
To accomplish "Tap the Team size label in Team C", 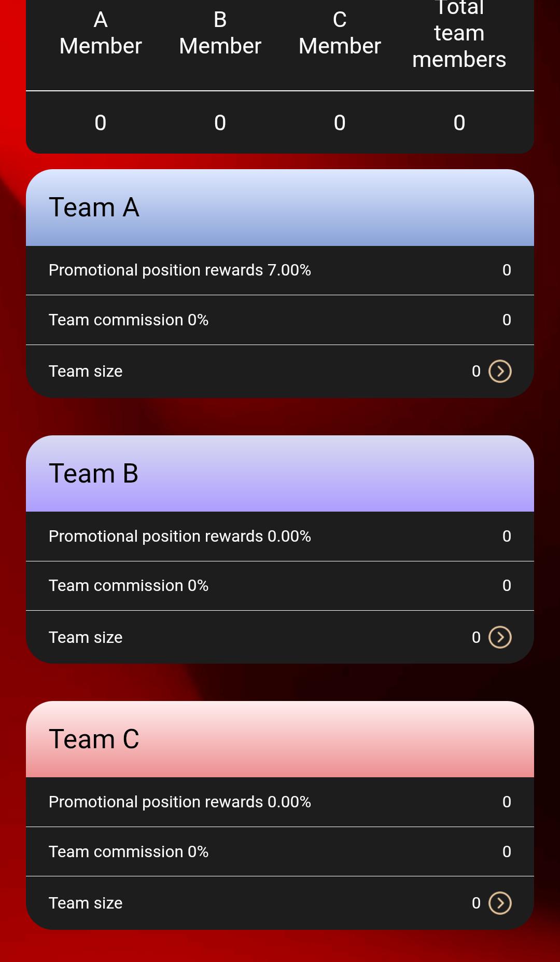I will [x=86, y=903].
